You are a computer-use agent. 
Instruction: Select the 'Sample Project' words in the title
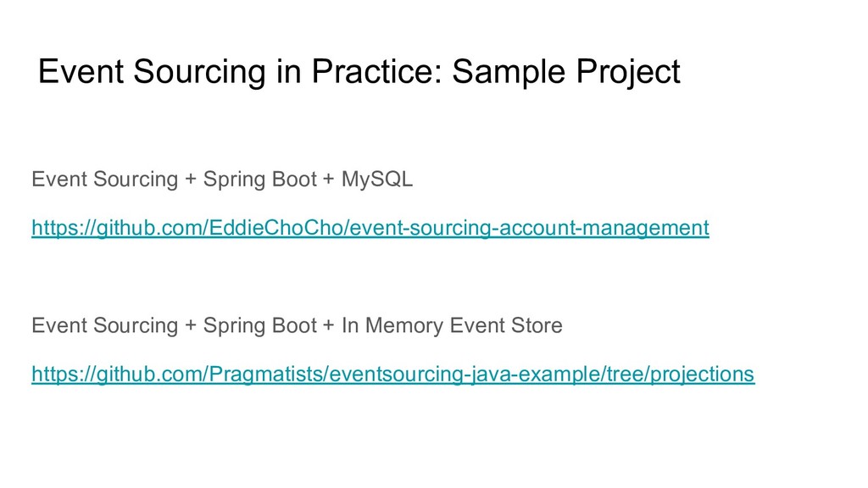[x=565, y=72]
